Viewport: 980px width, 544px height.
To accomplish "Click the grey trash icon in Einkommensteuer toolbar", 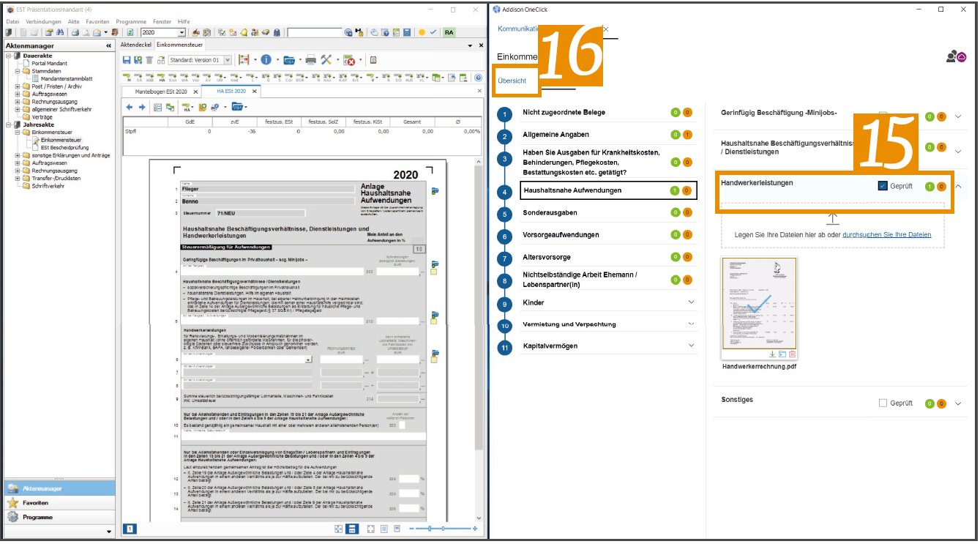I will coord(149,60).
